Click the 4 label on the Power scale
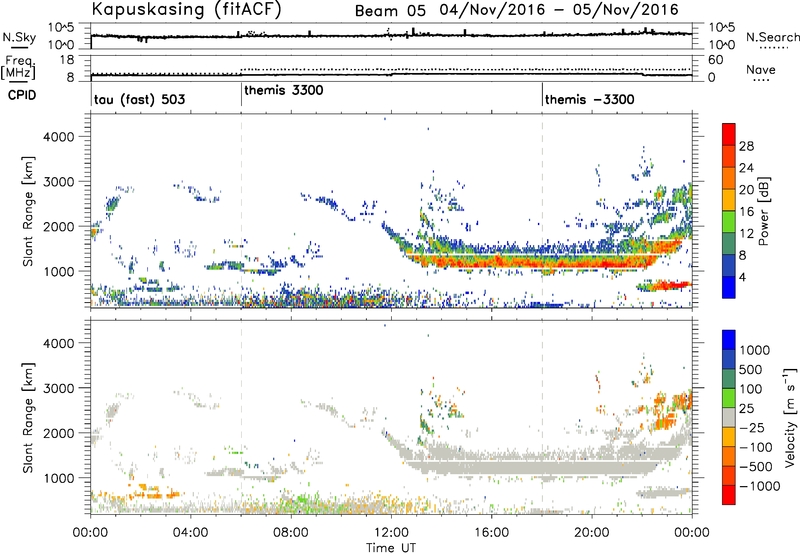Screen dimensions: 800x554 (x=742, y=277)
